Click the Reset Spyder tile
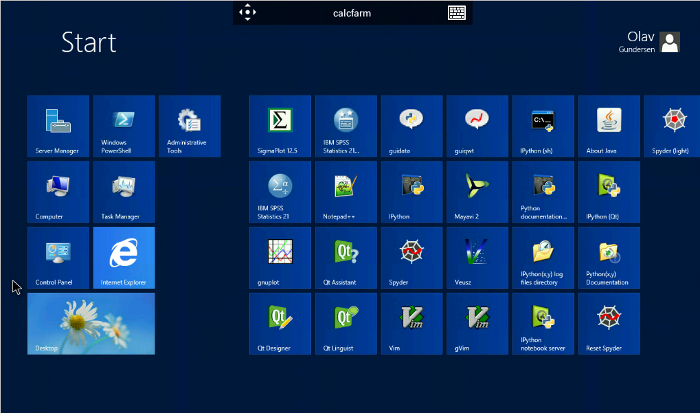Viewport: 700px width, 413px height. tap(609, 324)
